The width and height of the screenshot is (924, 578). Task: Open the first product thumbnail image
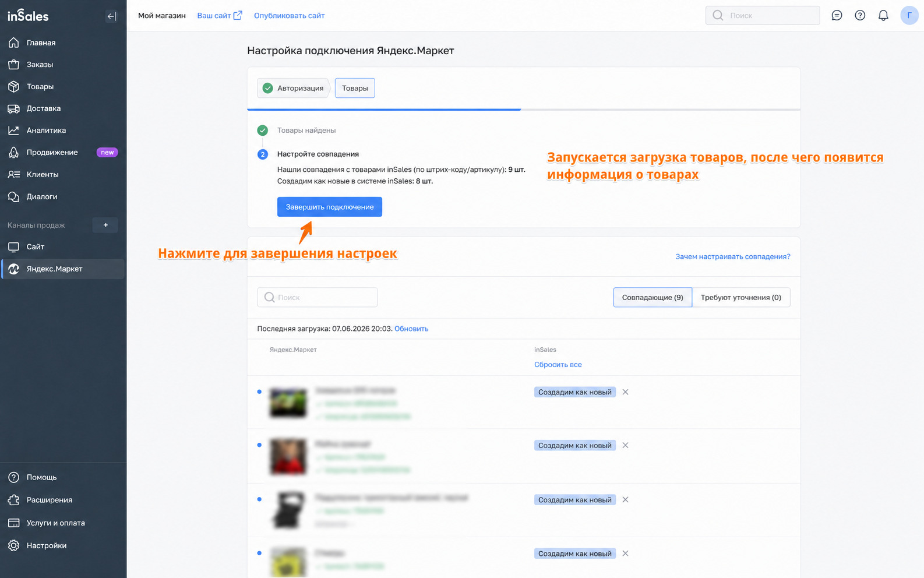click(x=288, y=402)
